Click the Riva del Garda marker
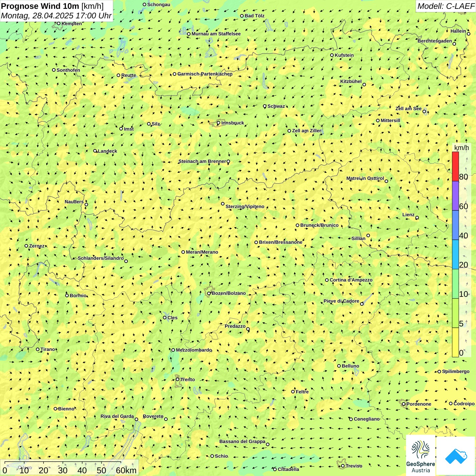 click(136, 419)
